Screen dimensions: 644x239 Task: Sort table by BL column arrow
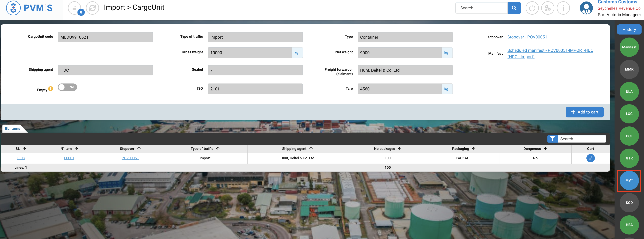point(24,149)
